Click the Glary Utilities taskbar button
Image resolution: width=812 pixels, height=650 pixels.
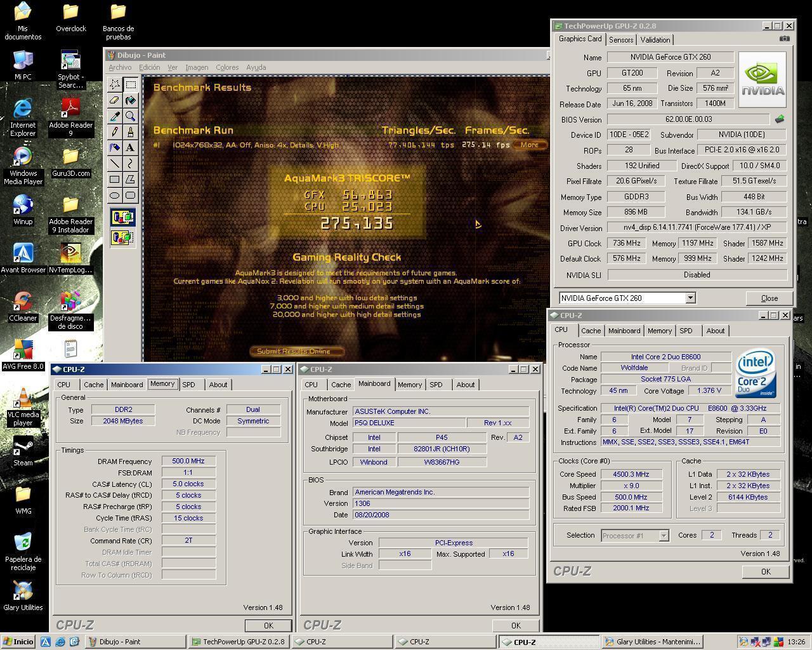652,642
